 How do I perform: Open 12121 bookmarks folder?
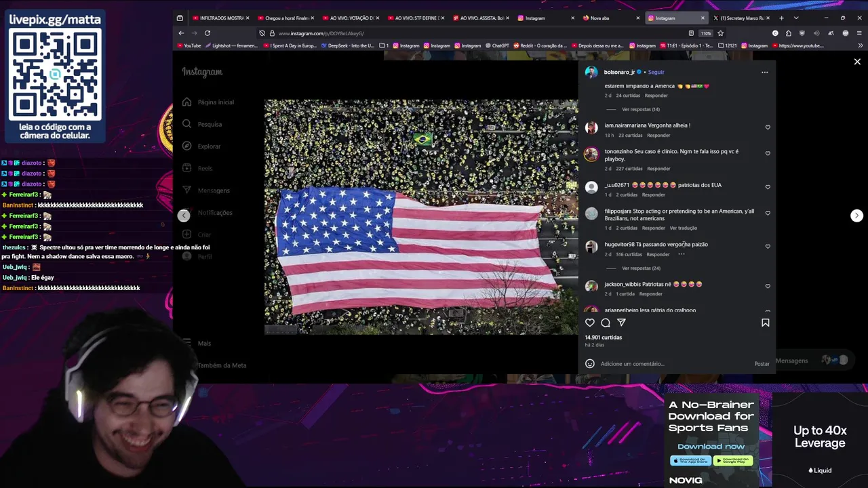coord(727,46)
